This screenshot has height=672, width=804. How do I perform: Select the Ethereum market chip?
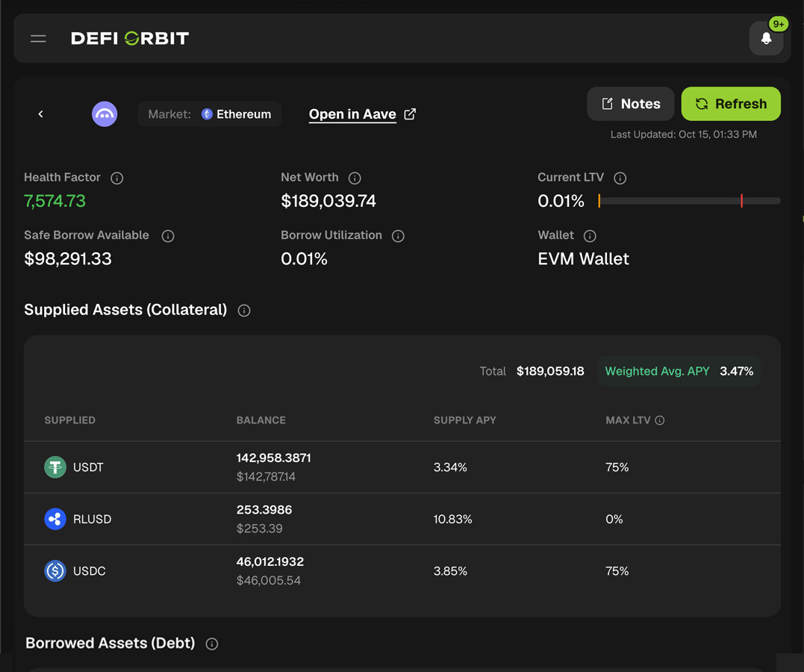(x=210, y=114)
